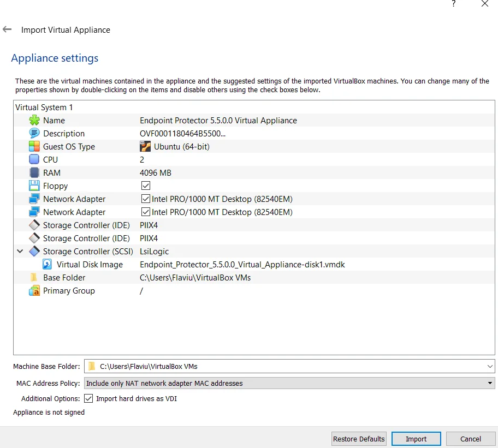
Task: Click the question mark help icon
Action: coord(454,4)
